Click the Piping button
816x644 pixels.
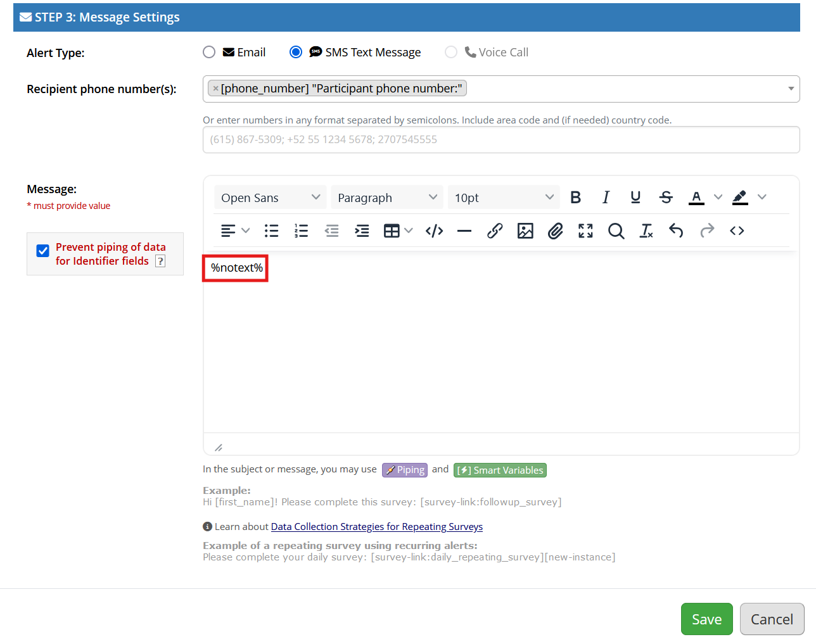click(x=405, y=470)
